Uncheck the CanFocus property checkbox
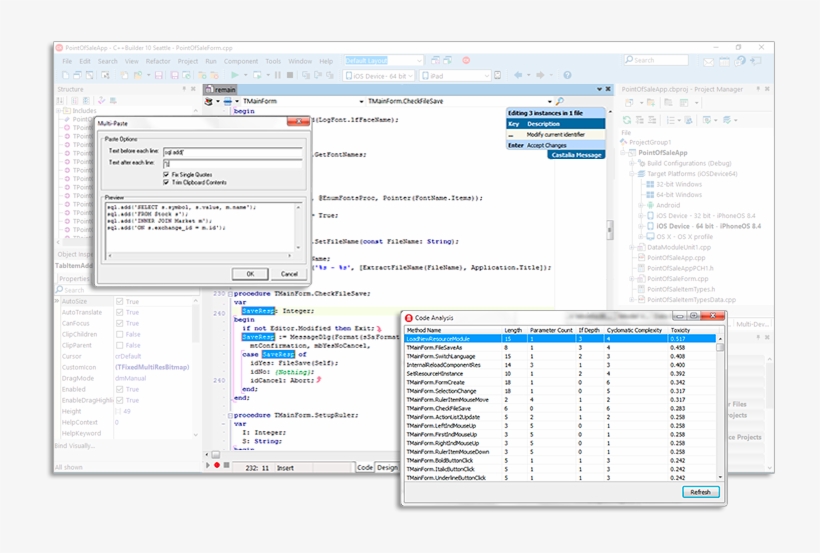 pyautogui.click(x=120, y=323)
